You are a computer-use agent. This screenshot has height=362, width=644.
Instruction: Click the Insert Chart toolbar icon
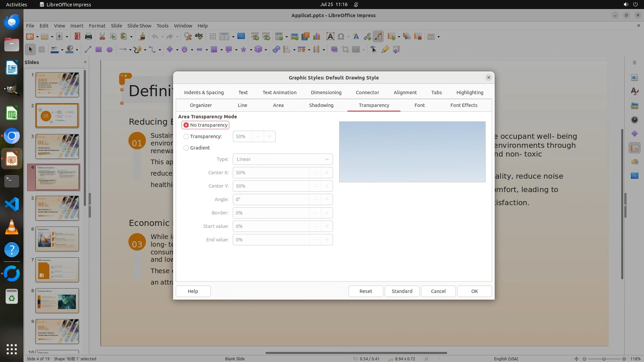pyautogui.click(x=316, y=37)
